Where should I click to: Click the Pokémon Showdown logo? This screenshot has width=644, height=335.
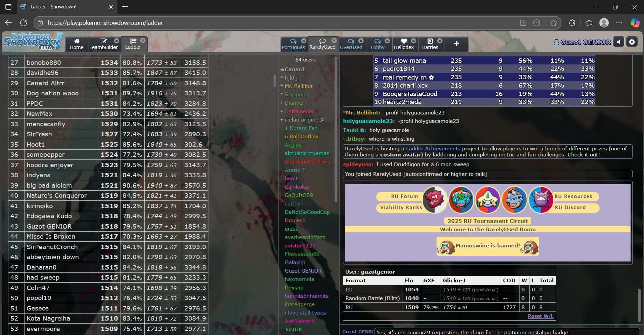click(x=33, y=42)
